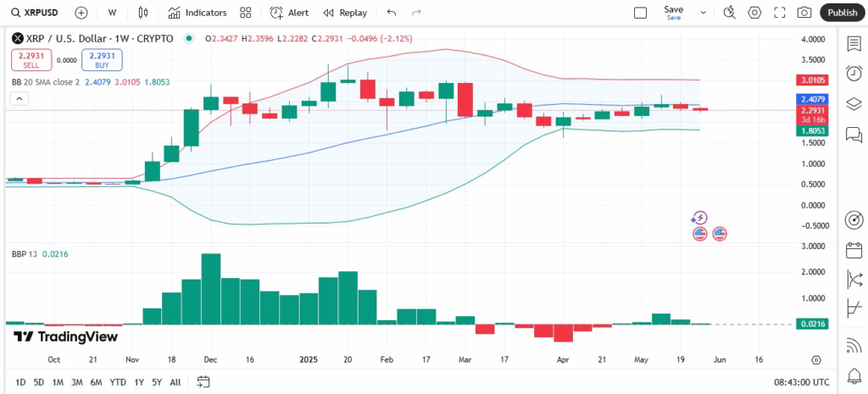Screen dimensions: 868x394
Task: Open the XRPUSD symbol search
Action: point(36,12)
